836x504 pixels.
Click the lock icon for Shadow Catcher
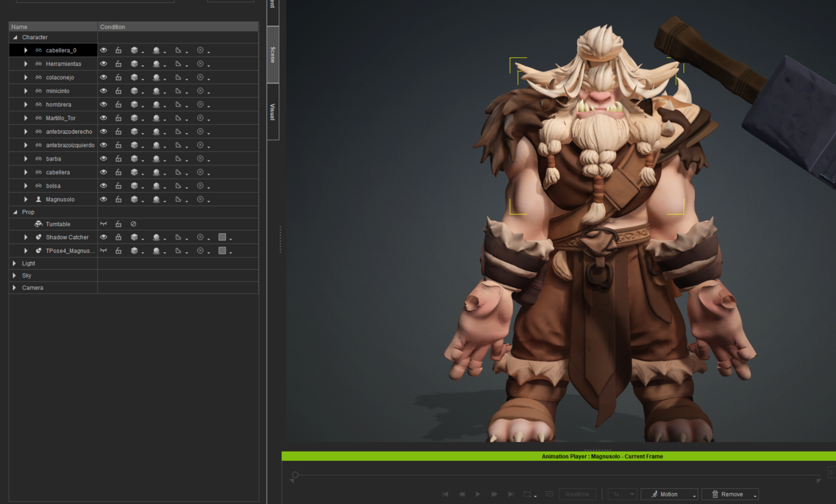pos(119,237)
